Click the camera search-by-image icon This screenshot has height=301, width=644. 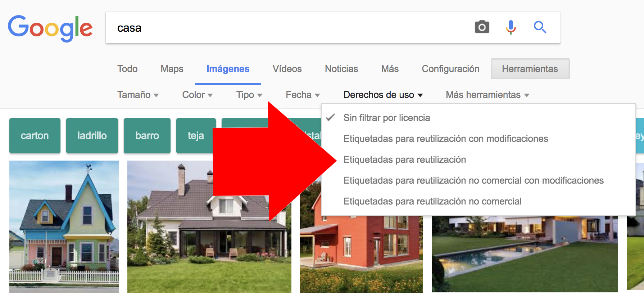tap(482, 27)
